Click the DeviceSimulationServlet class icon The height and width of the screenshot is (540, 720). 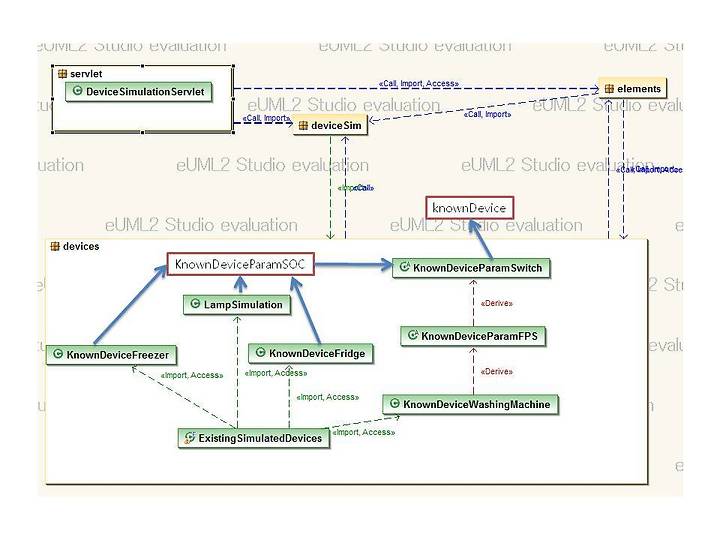click(x=78, y=91)
